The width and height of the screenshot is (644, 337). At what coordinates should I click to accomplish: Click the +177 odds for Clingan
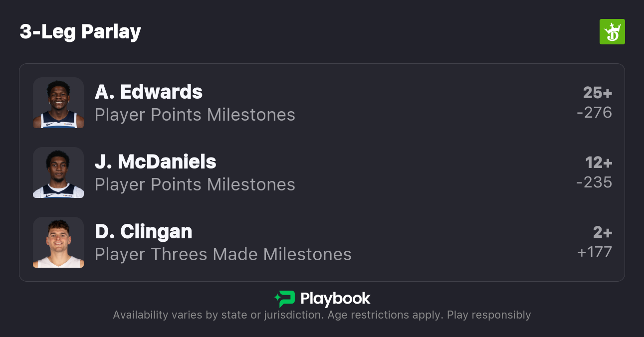(x=594, y=252)
